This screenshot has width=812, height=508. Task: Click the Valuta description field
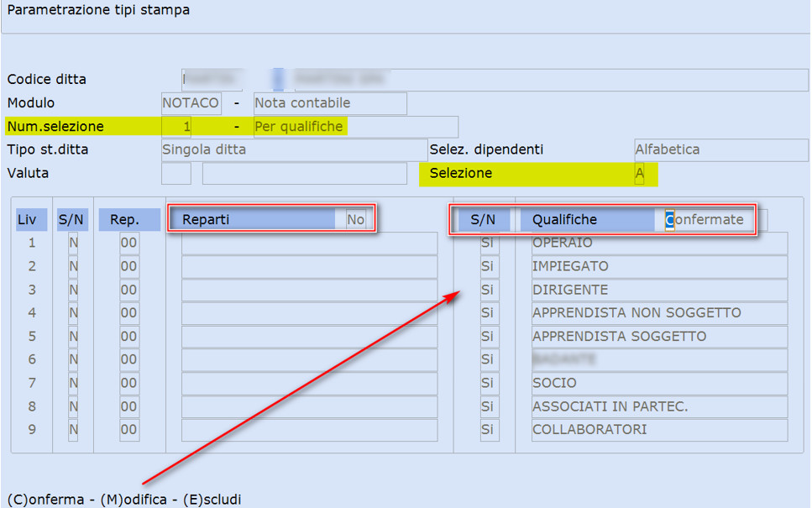pos(305,174)
